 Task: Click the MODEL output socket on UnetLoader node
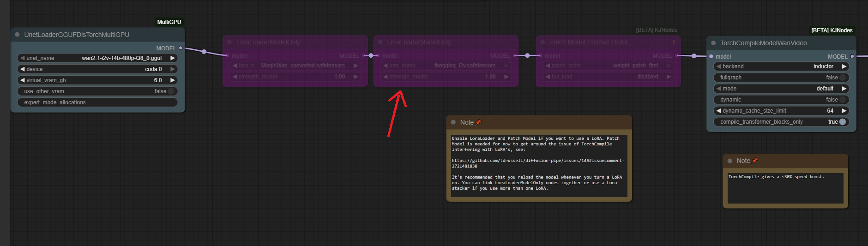tap(181, 48)
